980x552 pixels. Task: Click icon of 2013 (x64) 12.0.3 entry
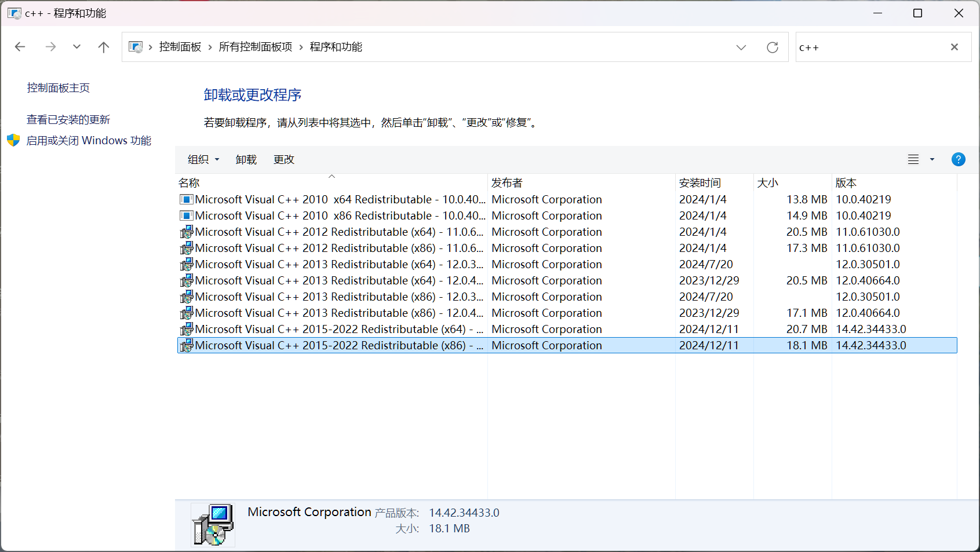[x=186, y=264]
